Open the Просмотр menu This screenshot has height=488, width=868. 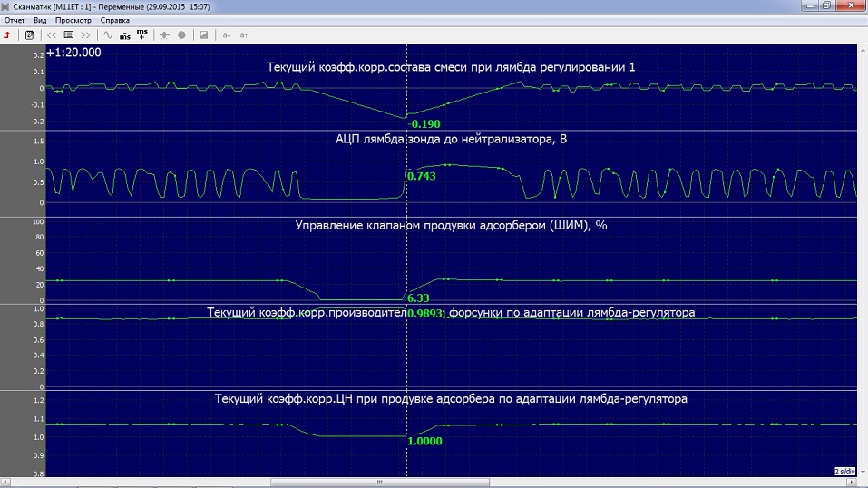pyautogui.click(x=73, y=20)
